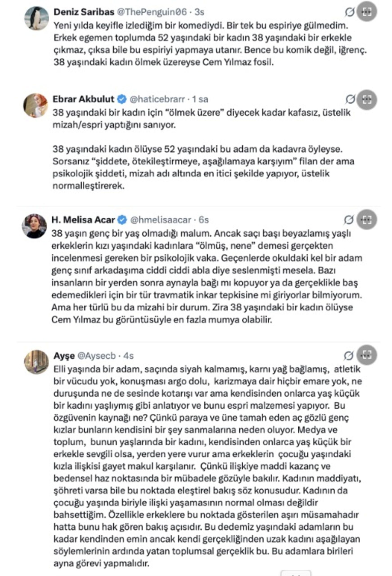The image size is (392, 576).
Task: Click the mute icon on Deniz Saribas's tweet
Action: click(x=350, y=11)
